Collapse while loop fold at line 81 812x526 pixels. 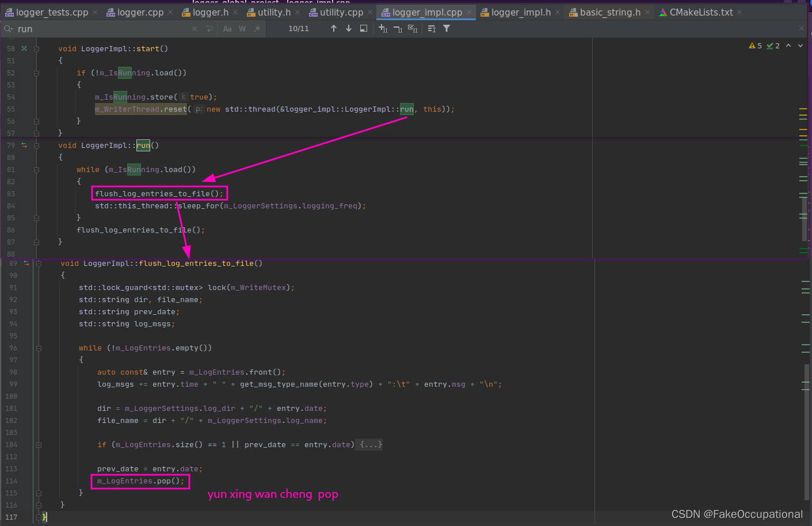coord(36,170)
